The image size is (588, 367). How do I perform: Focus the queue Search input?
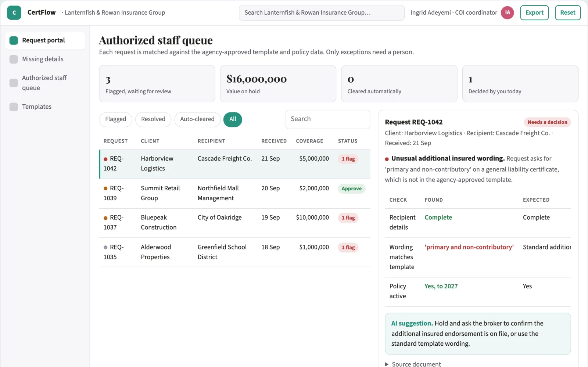tap(328, 119)
